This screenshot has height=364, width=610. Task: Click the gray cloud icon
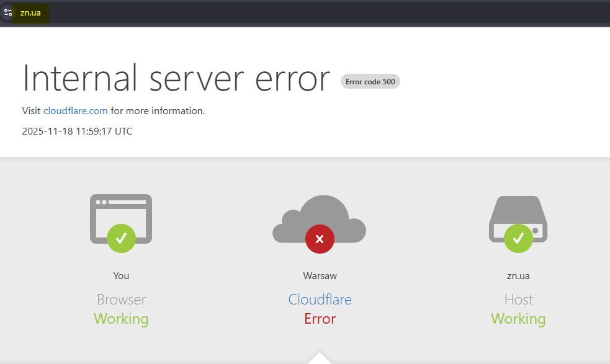[319, 216]
